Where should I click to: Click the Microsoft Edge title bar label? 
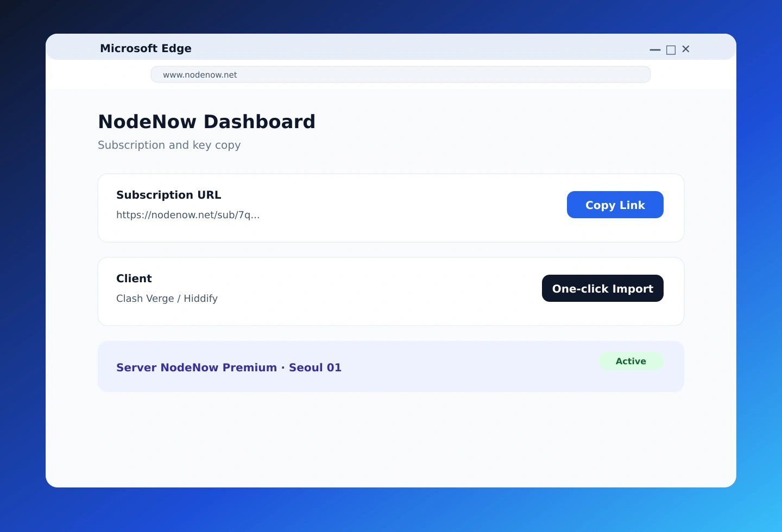(146, 48)
